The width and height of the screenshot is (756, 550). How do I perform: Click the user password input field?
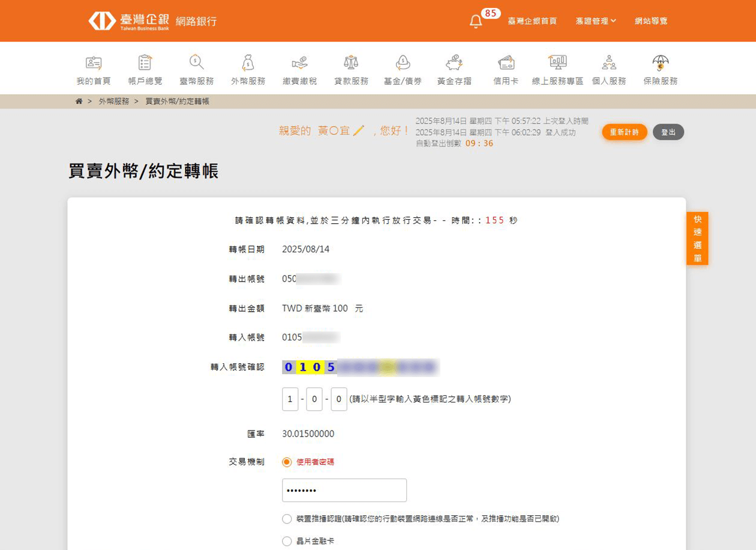pyautogui.click(x=344, y=491)
